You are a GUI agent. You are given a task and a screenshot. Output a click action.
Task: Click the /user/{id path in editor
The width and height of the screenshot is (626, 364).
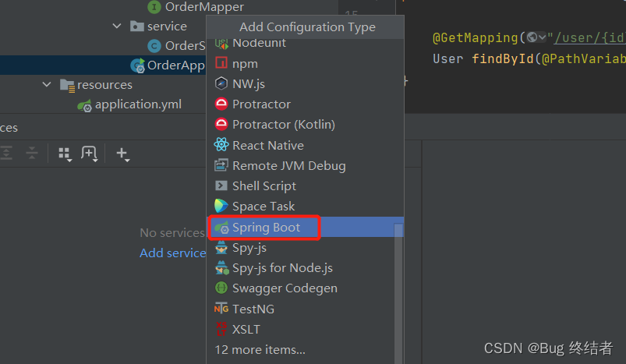pyautogui.click(x=589, y=38)
